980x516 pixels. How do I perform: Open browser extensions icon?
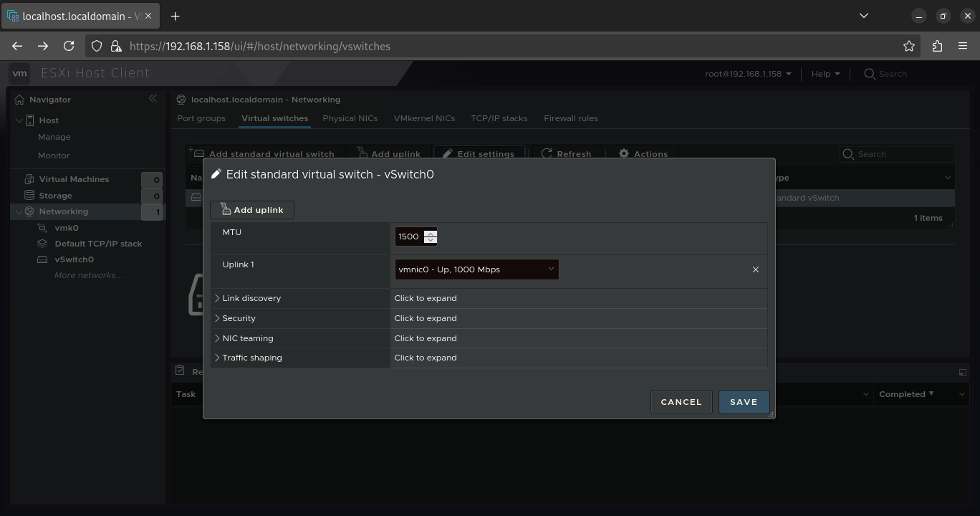(937, 46)
